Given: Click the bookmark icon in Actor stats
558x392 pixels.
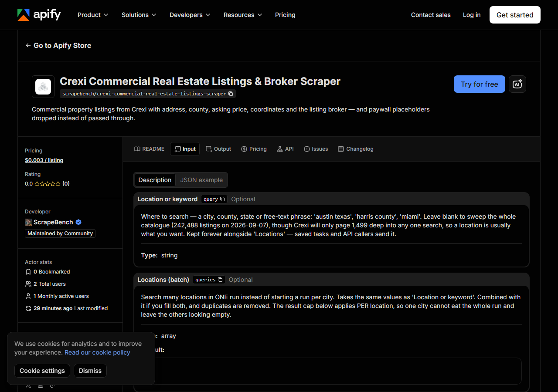Looking at the screenshot, I should 28,272.
